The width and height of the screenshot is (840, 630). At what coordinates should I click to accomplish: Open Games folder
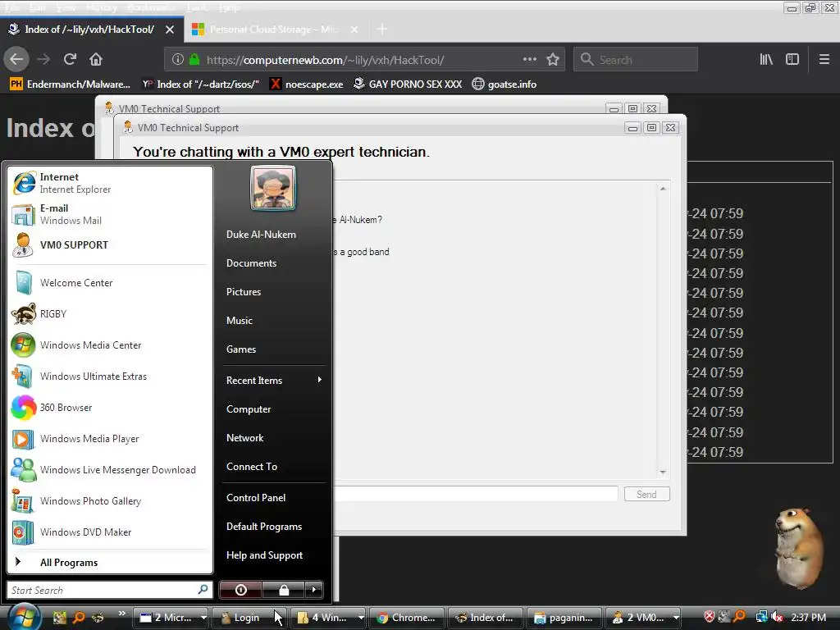[x=274, y=349]
